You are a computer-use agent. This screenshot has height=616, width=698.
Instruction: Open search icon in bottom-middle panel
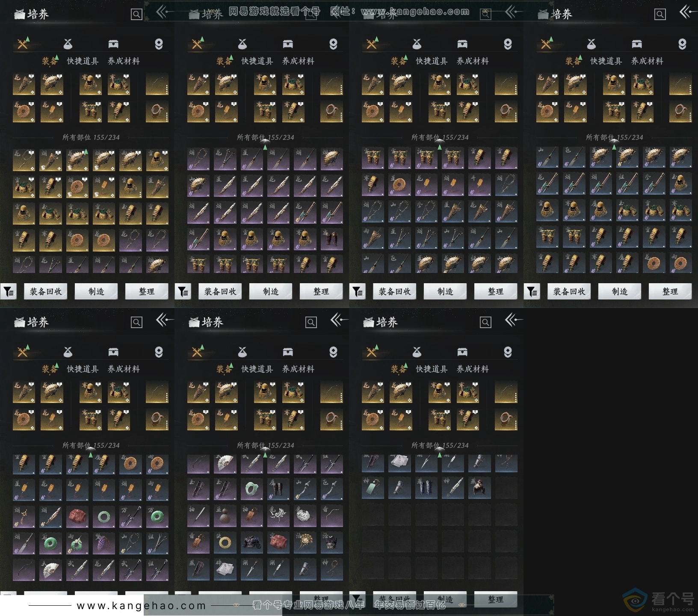coord(311,323)
